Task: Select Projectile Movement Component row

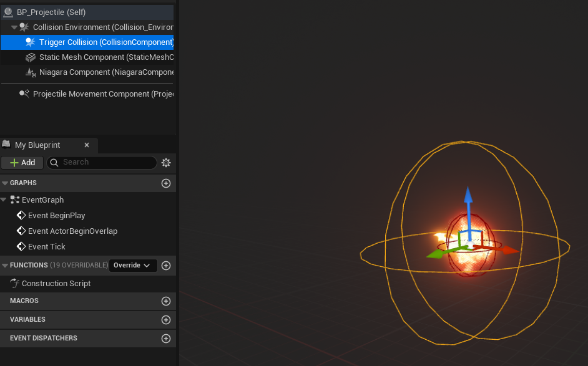Action: tap(87, 94)
